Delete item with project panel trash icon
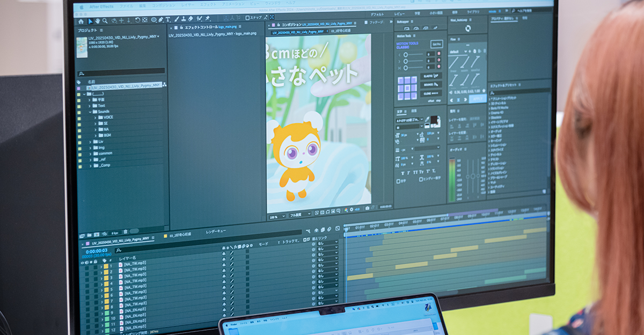Screen dimensions: 644x335 tap(126, 232)
